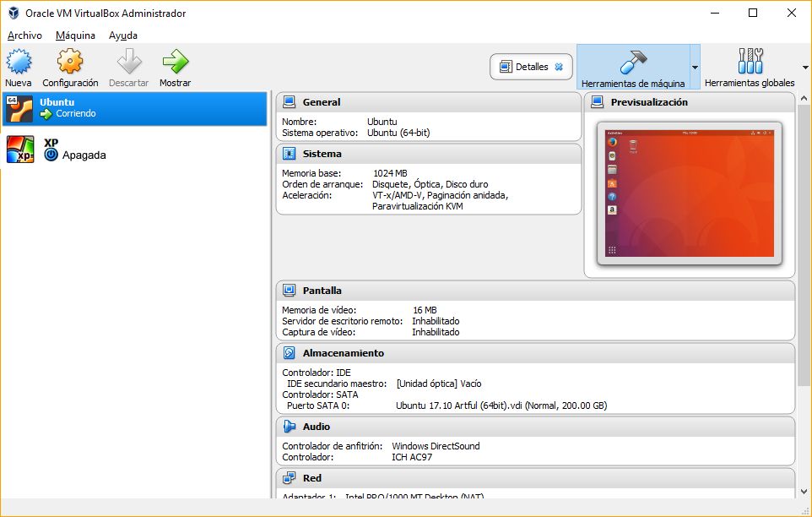812x517 pixels.
Task: Click the Ubuntu VM orange icon
Action: 19,109
